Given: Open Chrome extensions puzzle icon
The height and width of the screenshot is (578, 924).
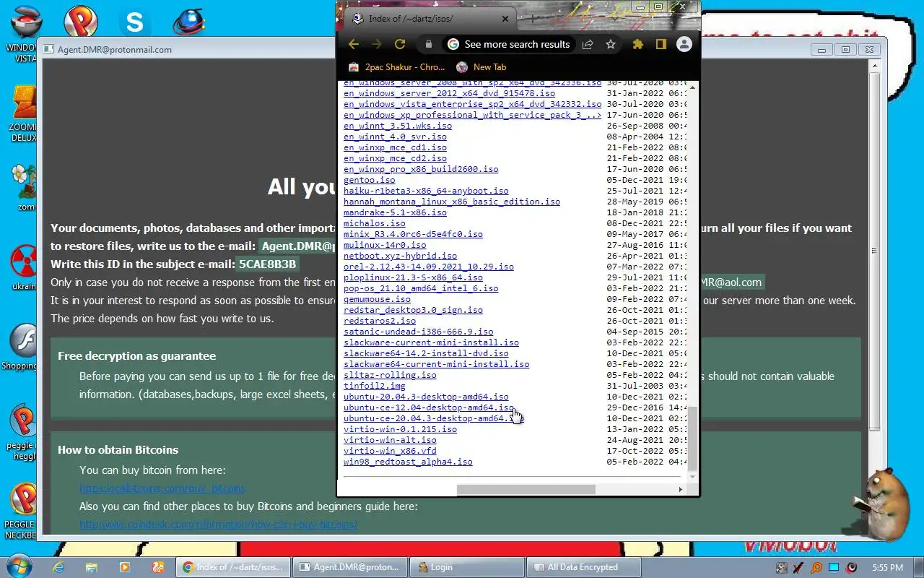Looking at the screenshot, I should [637, 44].
